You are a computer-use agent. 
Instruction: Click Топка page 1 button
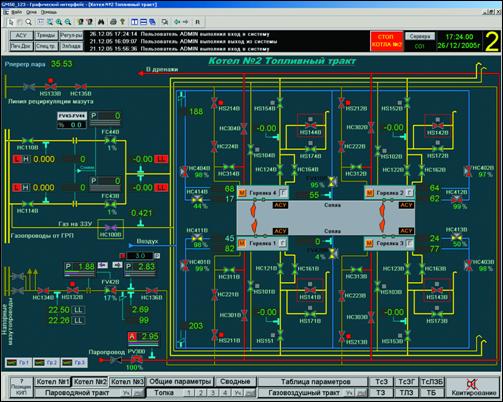pyautogui.click(x=189, y=393)
